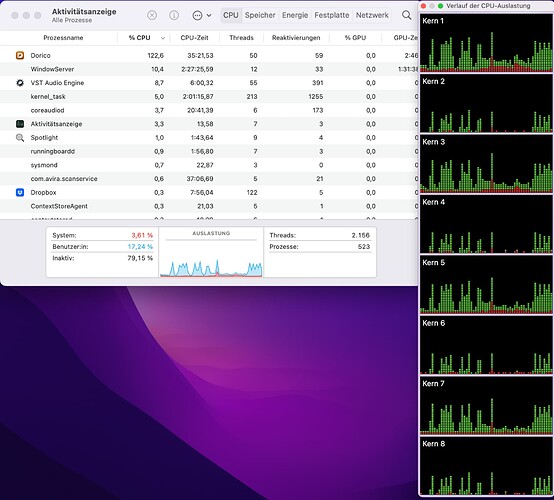
Task: Switch to the Speicher tab
Action: tap(260, 15)
